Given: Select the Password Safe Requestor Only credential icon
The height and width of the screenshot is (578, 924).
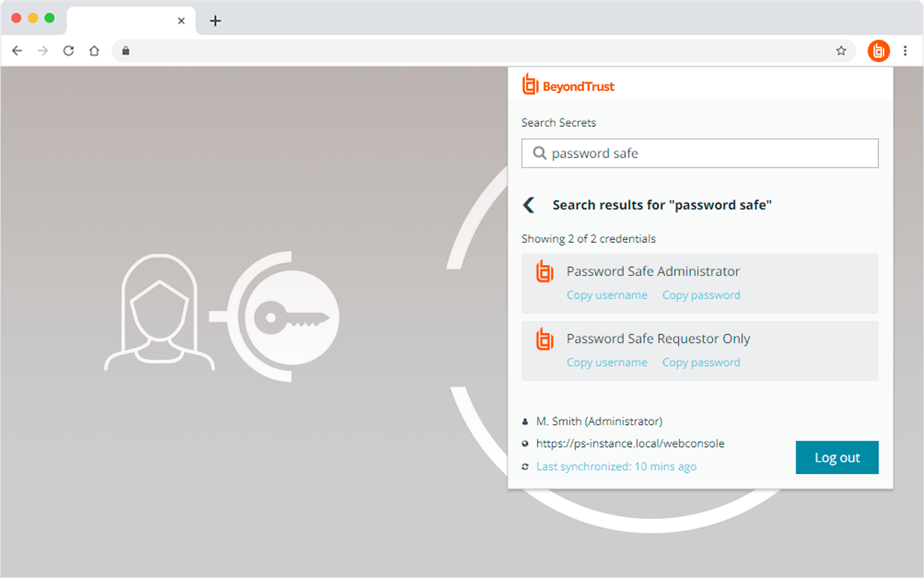Looking at the screenshot, I should point(544,340).
